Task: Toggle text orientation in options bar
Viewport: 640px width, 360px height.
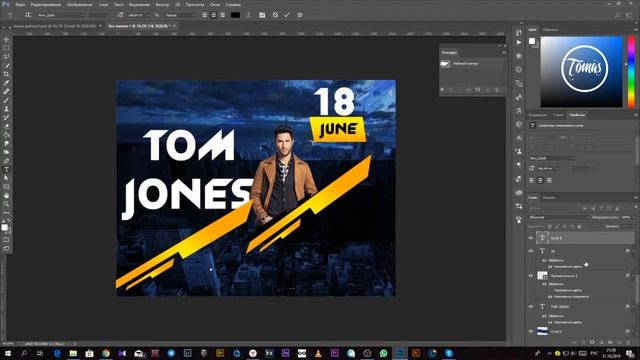Action: point(28,15)
